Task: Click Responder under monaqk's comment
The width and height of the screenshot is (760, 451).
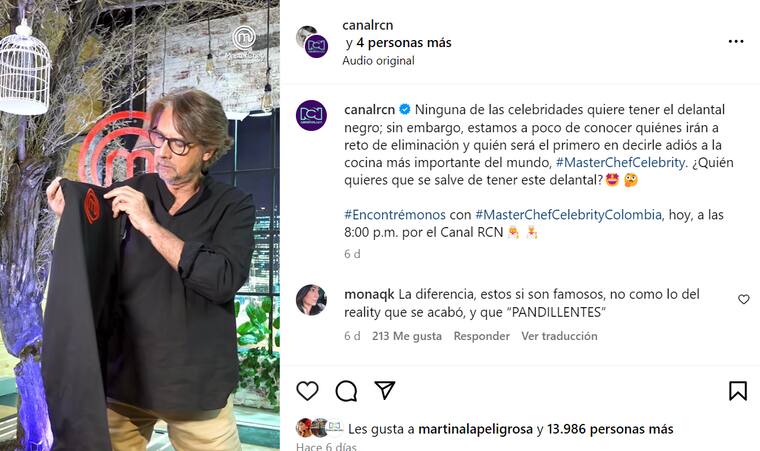Action: pyautogui.click(x=482, y=336)
